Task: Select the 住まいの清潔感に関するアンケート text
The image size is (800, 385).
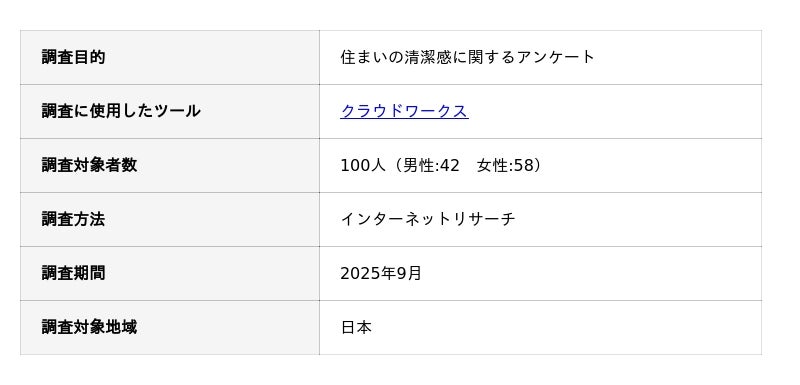Action: [467, 57]
